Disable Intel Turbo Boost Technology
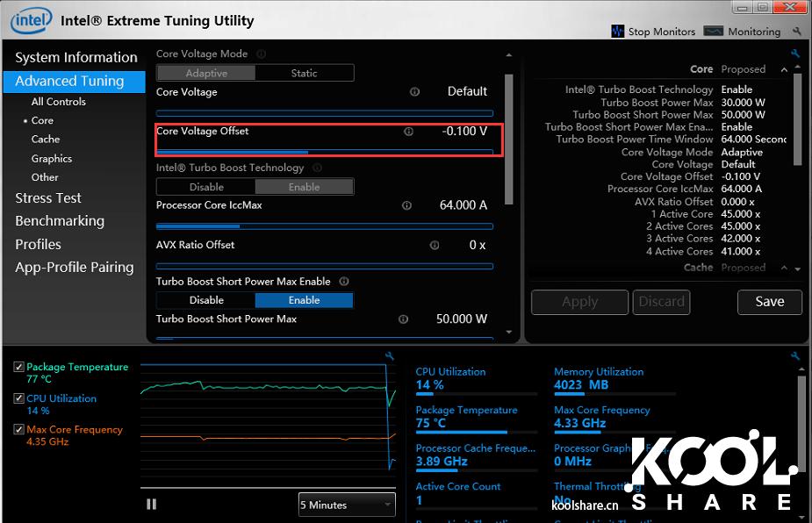Image resolution: width=812 pixels, height=523 pixels. point(206,187)
